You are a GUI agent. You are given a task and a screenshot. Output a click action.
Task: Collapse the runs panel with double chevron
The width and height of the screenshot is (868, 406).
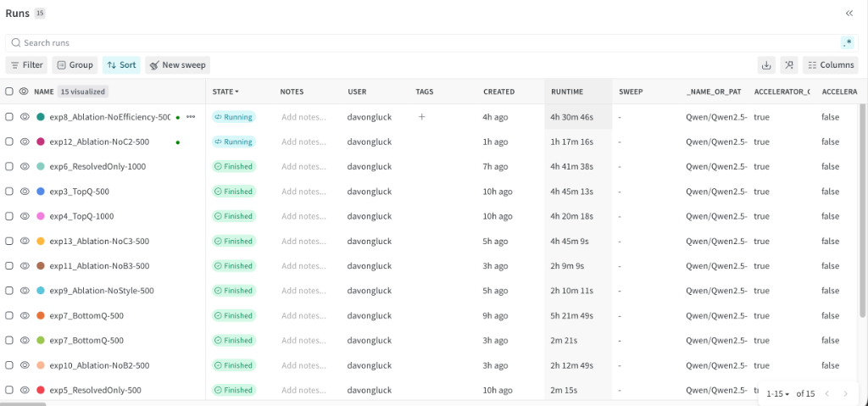pos(849,13)
